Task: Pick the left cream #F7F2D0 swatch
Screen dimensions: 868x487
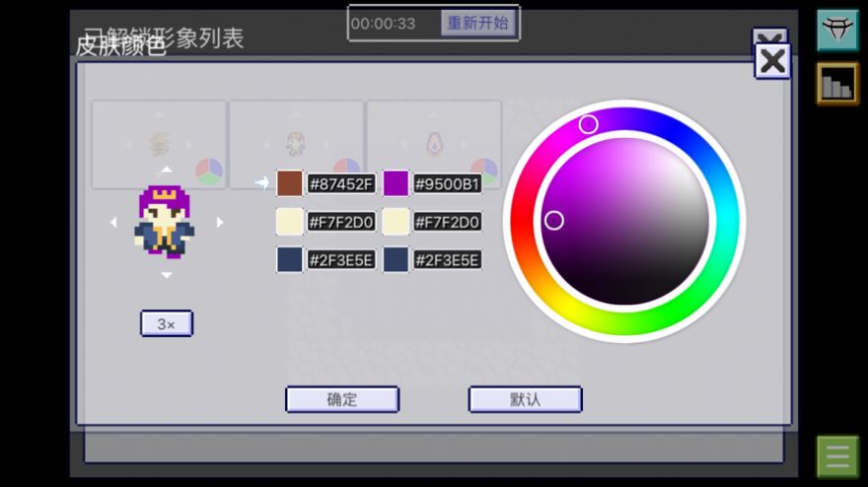Action: pyautogui.click(x=289, y=222)
